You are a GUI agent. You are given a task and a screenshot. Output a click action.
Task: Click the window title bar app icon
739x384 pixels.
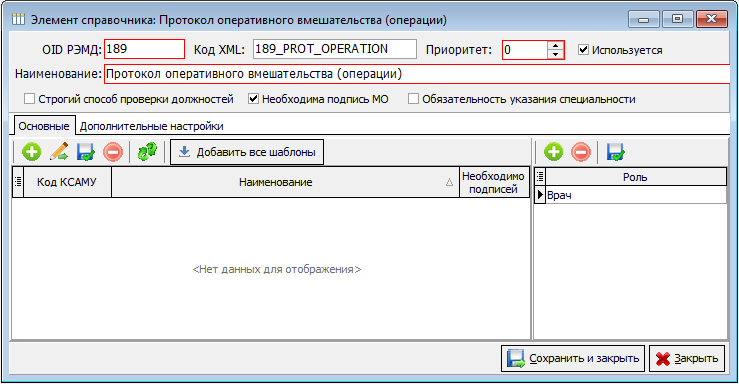click(x=18, y=19)
